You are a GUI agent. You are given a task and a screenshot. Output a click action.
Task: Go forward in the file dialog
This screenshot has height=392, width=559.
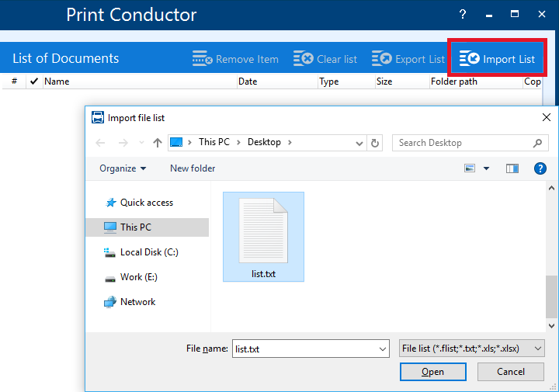click(123, 143)
